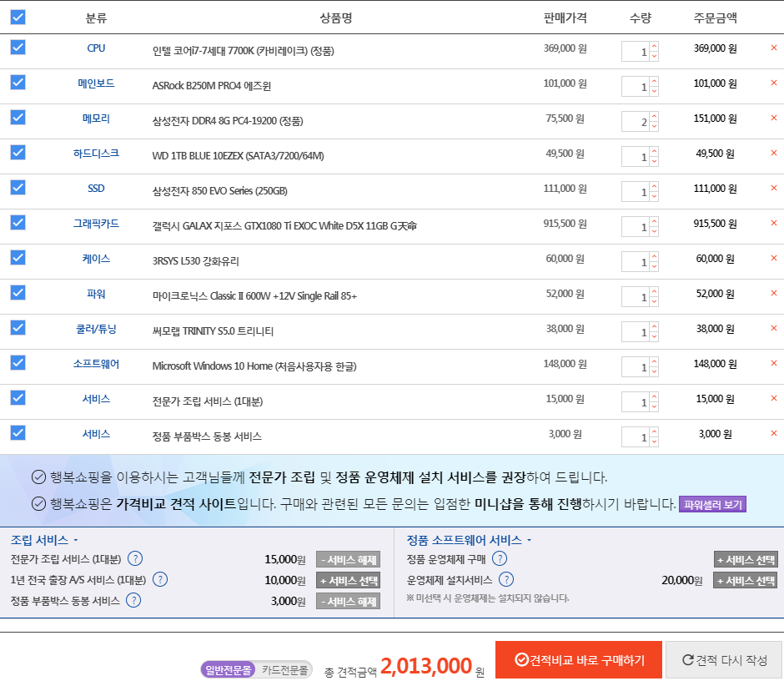Select product name 인텔 코어i7-7세대 7700K

coord(243,51)
